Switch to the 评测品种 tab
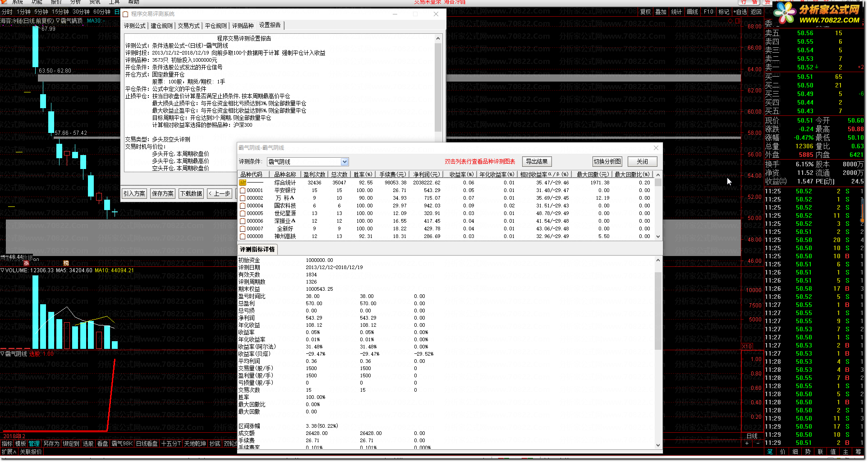The width and height of the screenshot is (868, 462). point(243,26)
